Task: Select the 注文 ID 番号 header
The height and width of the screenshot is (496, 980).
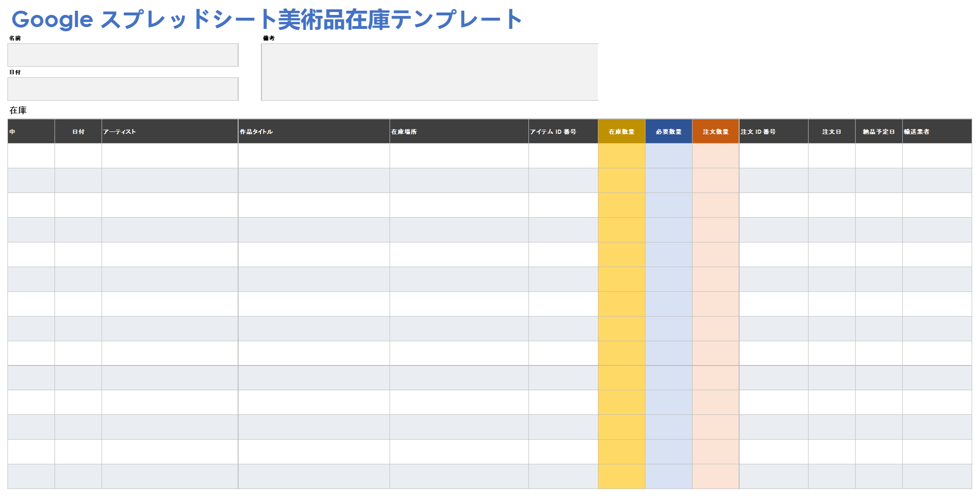Action: pyautogui.click(x=774, y=131)
